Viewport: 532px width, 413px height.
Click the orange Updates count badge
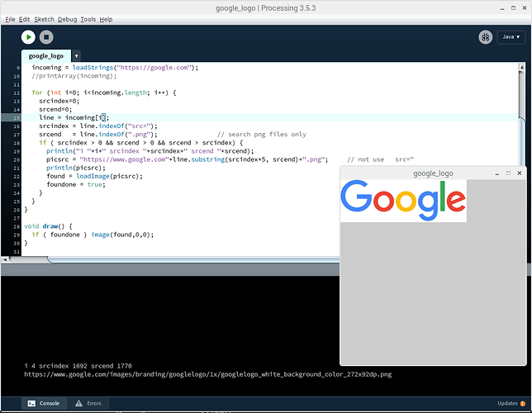[x=522, y=403]
